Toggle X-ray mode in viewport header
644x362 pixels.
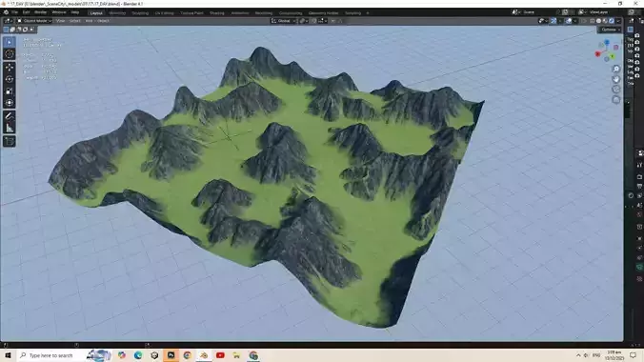(583, 21)
